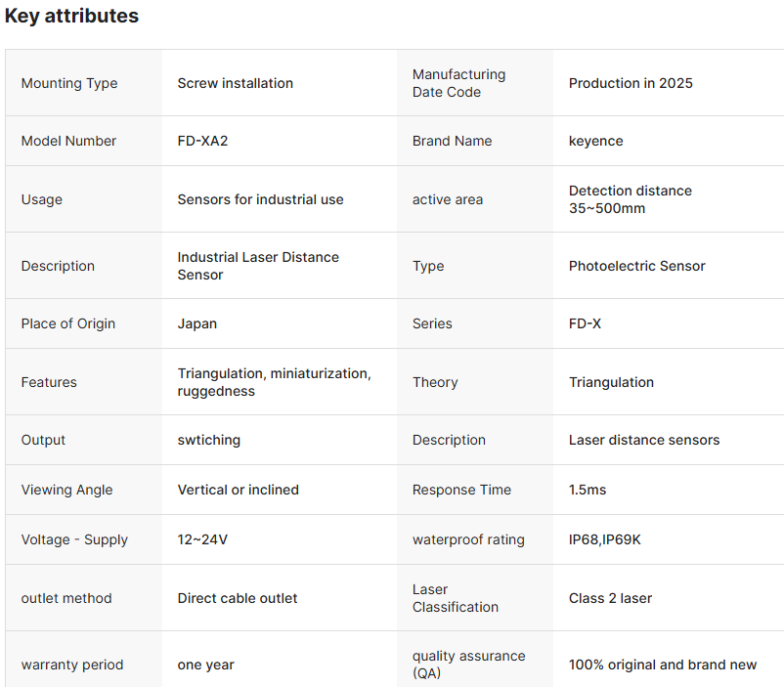Viewport: 784px width, 687px height.
Task: Click the Mounting Type label cell
Action: coord(69,83)
